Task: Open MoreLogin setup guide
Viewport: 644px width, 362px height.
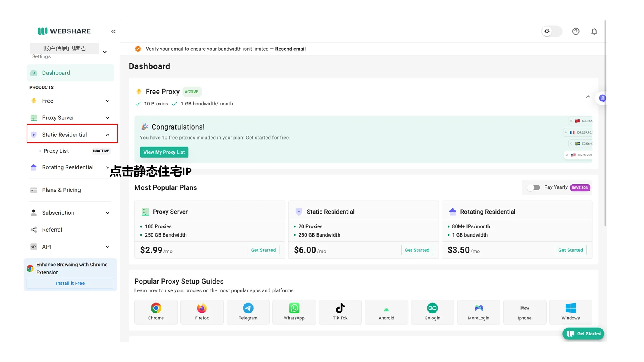Action: pos(479,312)
